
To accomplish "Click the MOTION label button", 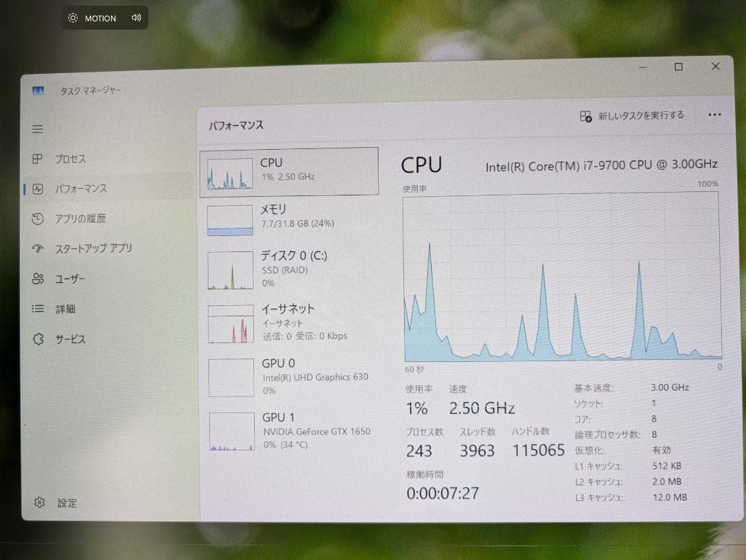I will pos(100,18).
